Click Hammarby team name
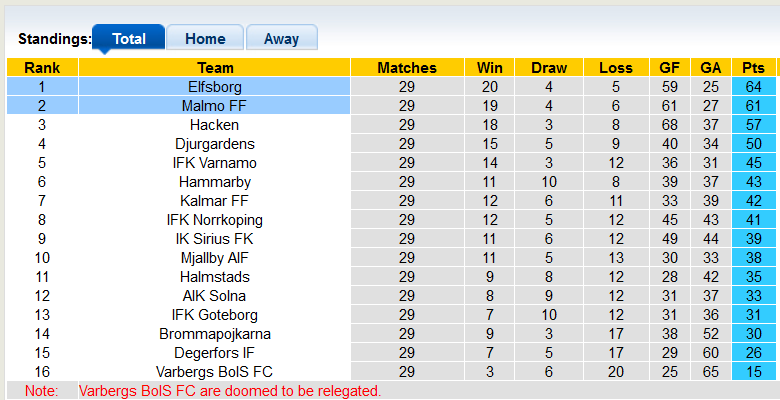Viewport: 780px width, 400px height. tap(214, 182)
